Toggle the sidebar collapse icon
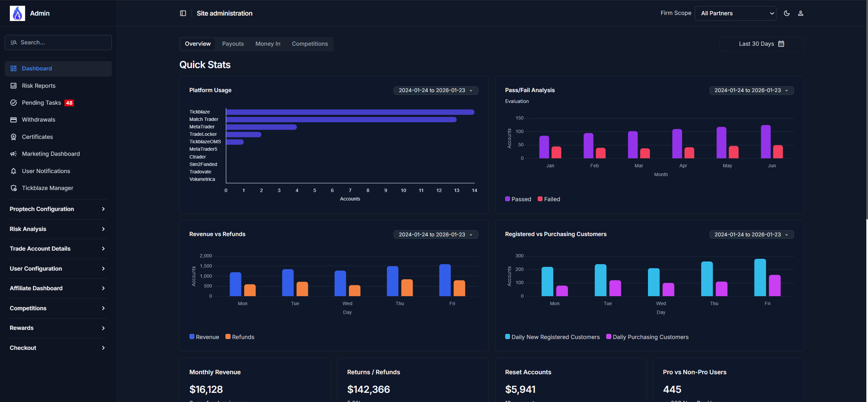This screenshot has width=868, height=402. point(183,13)
